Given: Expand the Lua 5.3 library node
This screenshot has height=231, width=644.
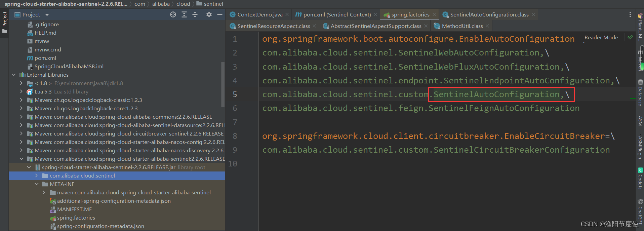Looking at the screenshot, I should click(21, 91).
